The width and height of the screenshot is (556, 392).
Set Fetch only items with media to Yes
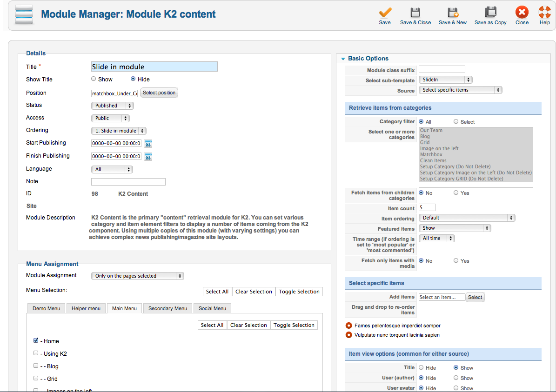click(456, 260)
